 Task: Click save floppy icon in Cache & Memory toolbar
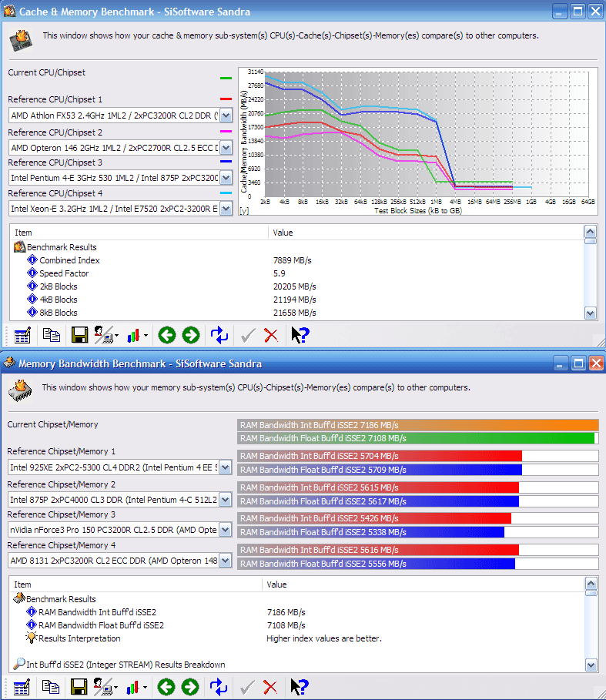tap(80, 335)
